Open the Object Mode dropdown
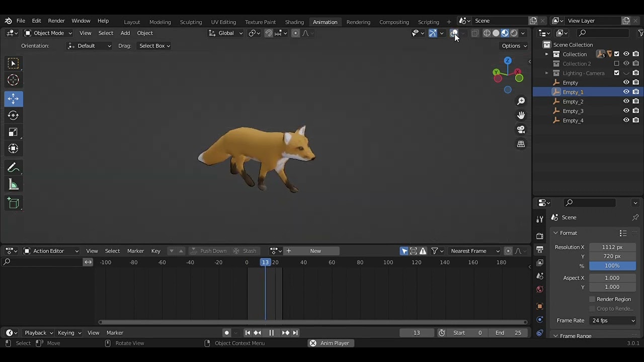Screen dimensions: 644x362 [48, 33]
